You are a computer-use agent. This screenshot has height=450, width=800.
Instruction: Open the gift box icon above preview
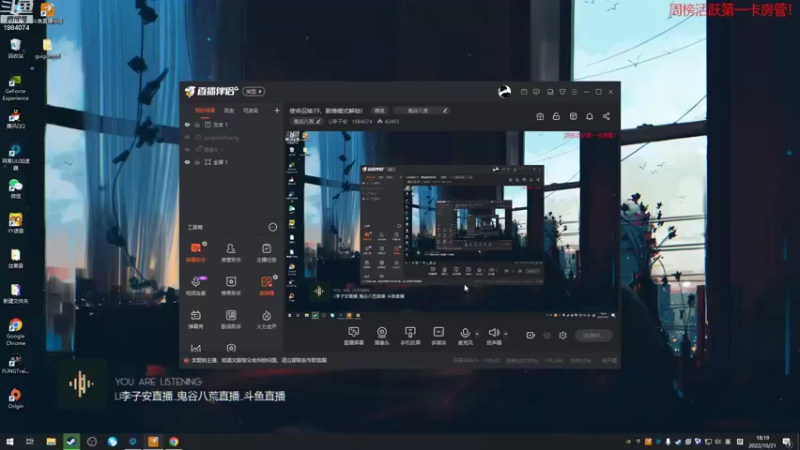540,116
